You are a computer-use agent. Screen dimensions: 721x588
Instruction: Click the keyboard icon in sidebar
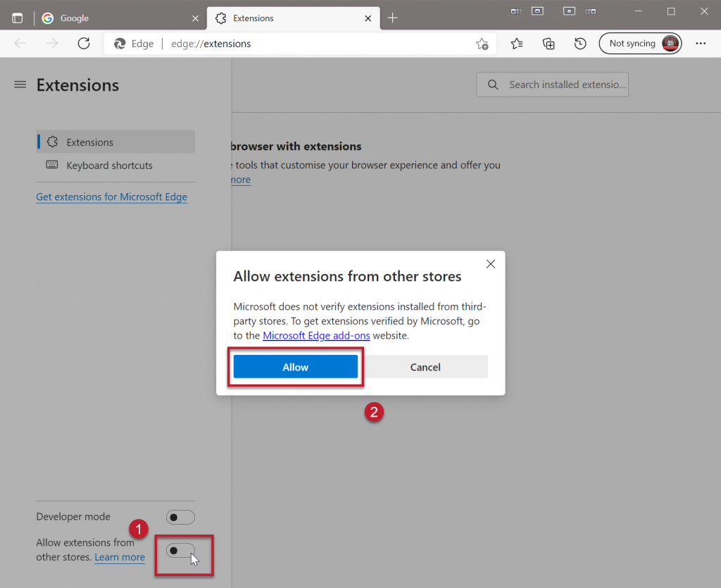52,165
